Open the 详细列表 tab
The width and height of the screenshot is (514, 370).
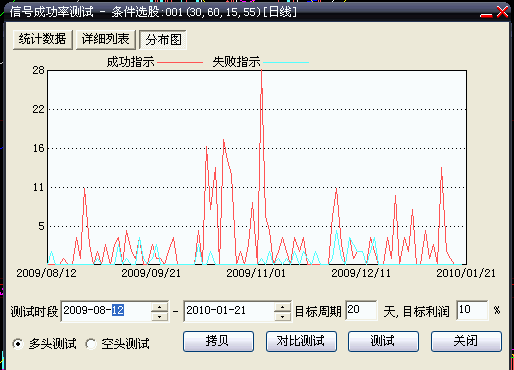(106, 40)
